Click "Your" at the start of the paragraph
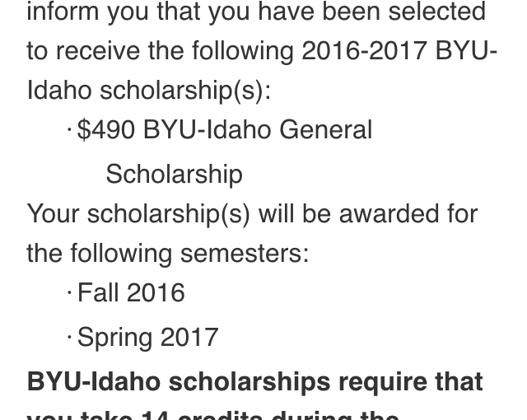This screenshot has width=527, height=420. tap(53, 214)
